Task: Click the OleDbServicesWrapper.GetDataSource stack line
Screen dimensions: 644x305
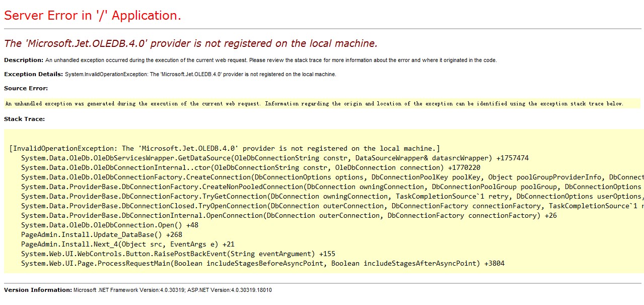Action: (274, 158)
